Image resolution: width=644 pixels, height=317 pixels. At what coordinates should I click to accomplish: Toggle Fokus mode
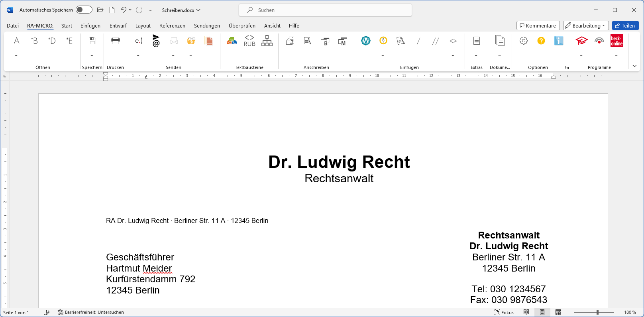point(504,312)
